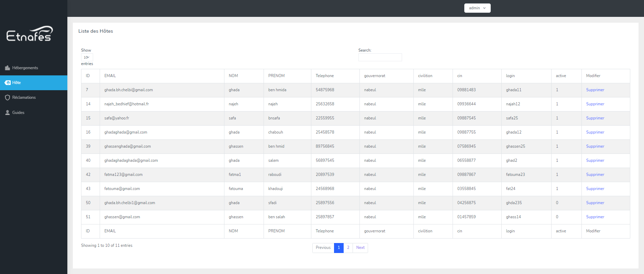
Task: Click the Previous pagination button
Action: [x=323, y=248]
